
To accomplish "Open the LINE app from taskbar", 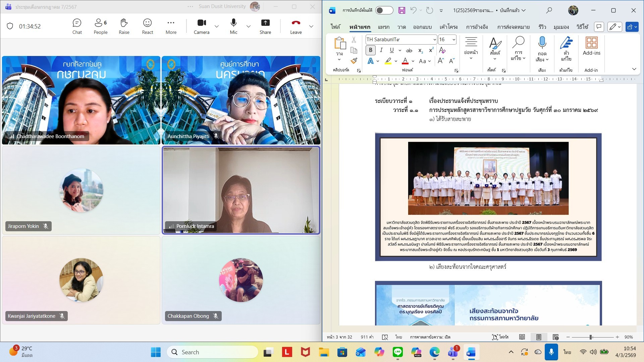I will tap(397, 352).
